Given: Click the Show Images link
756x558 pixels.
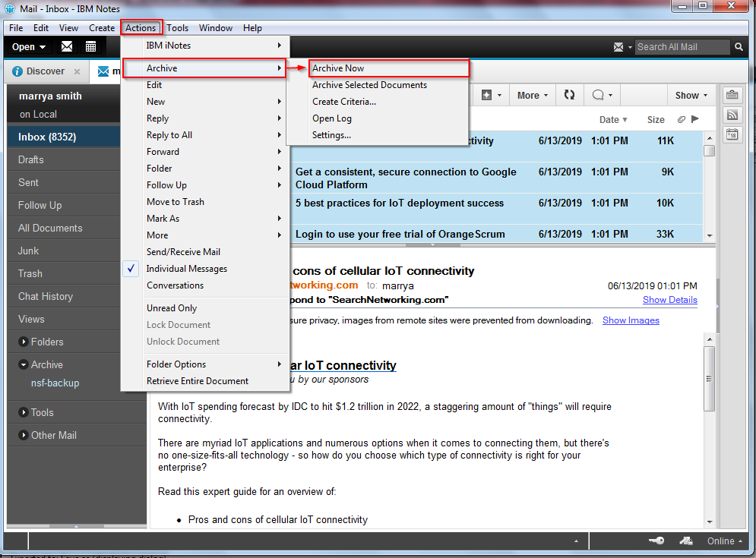Looking at the screenshot, I should (x=630, y=320).
